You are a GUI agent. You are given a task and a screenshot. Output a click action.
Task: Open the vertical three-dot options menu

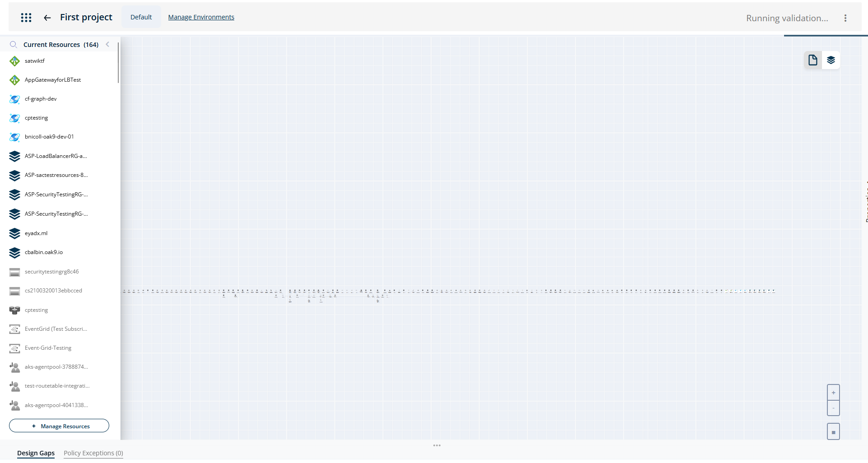(x=845, y=18)
